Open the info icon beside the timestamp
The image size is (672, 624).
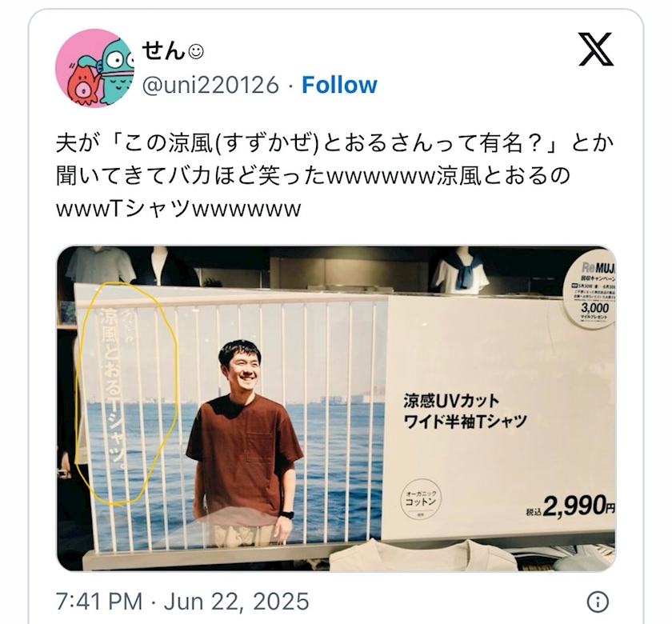pyautogui.click(x=598, y=602)
